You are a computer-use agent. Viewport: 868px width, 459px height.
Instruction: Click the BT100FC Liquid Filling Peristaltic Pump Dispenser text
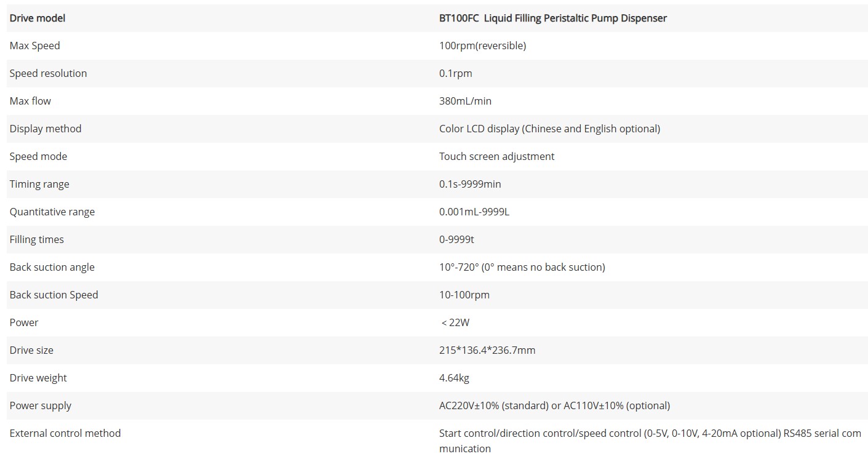pyautogui.click(x=552, y=18)
